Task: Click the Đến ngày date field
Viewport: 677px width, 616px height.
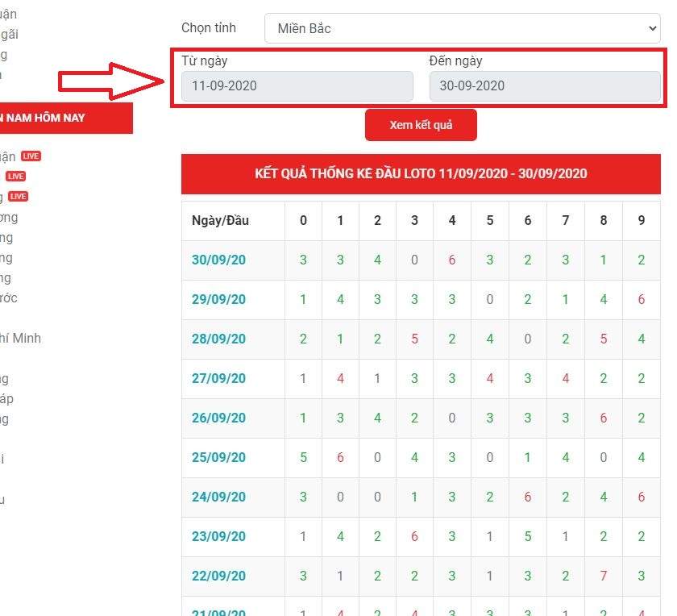Action: pos(544,86)
